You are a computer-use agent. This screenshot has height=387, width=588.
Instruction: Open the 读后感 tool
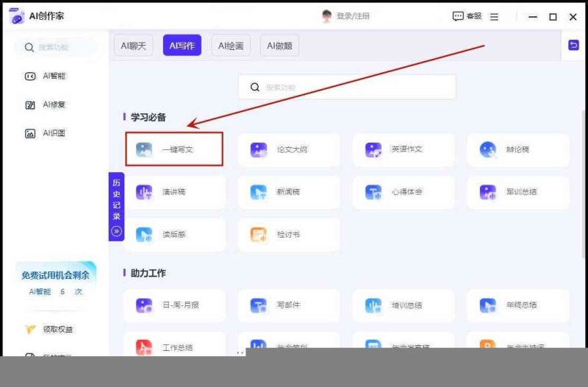click(x=174, y=234)
